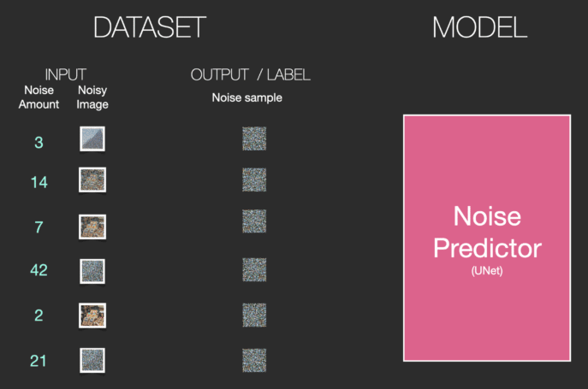The image size is (588, 389).
Task: Select the noise sample in the row for 42
Action: pyautogui.click(x=254, y=269)
